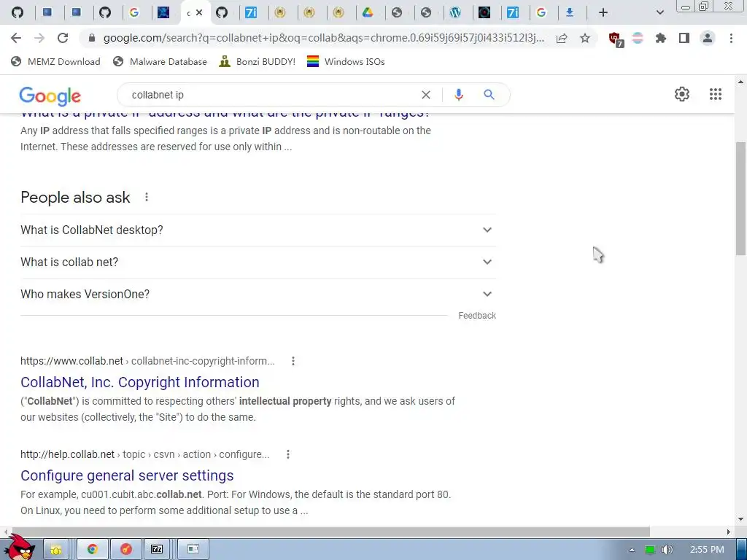Open options next to People also ask
Screen dimensions: 747x560
point(147,197)
